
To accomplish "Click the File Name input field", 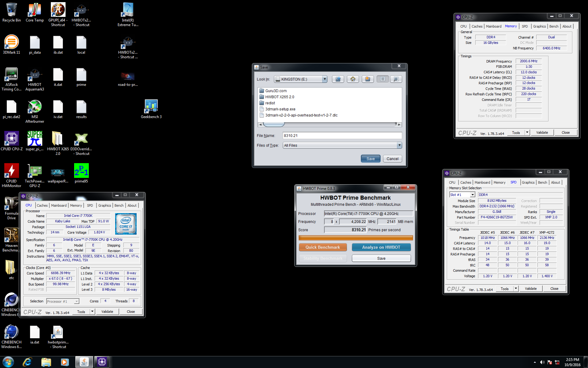I will tap(342, 136).
